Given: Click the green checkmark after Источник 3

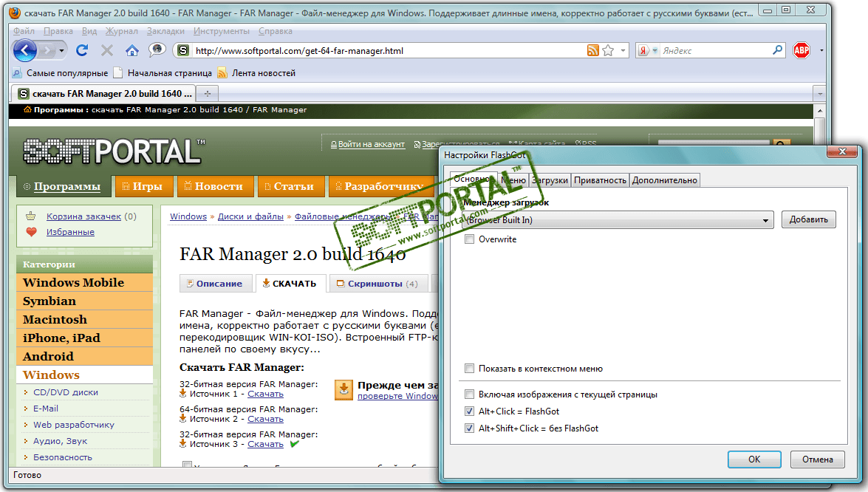Looking at the screenshot, I should pyautogui.click(x=295, y=443).
